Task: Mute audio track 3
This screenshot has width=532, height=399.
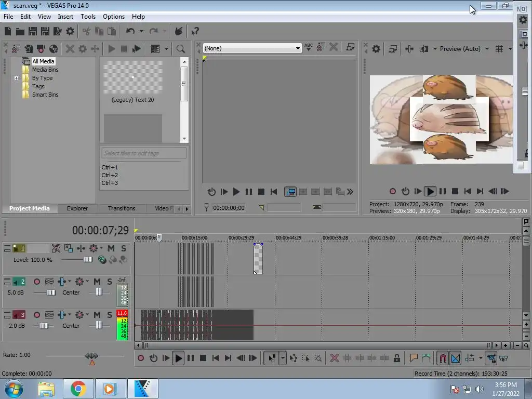Action: pos(97,315)
